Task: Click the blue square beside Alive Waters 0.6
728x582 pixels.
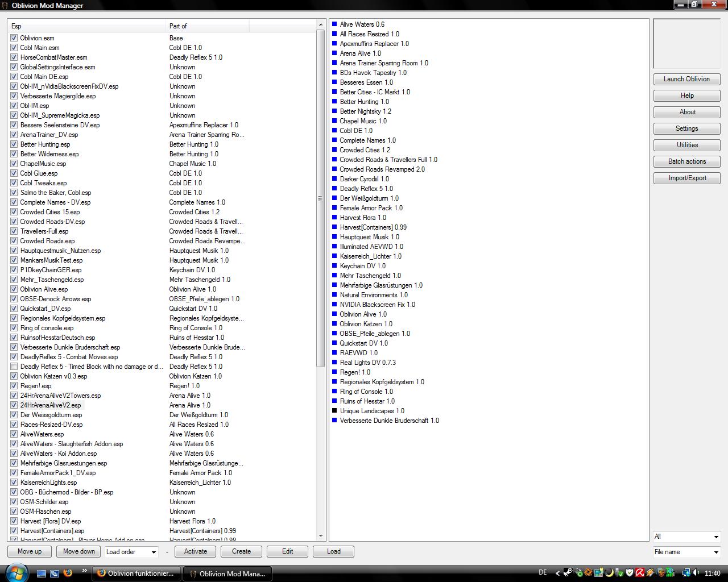Action: 334,24
